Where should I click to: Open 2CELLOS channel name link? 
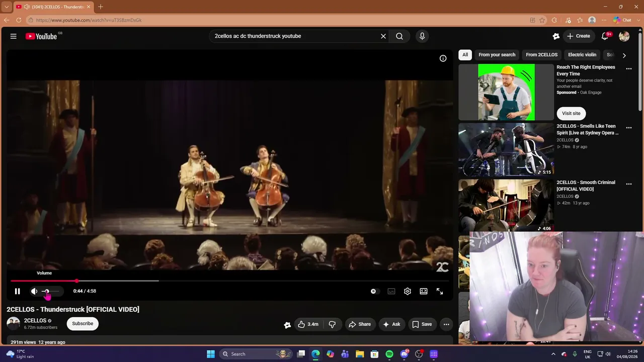coord(35,321)
